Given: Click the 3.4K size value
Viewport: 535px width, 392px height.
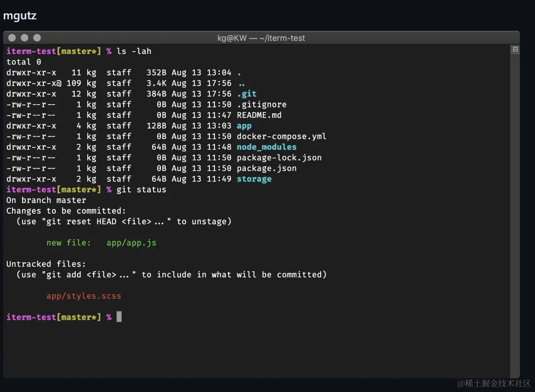Looking at the screenshot, I should point(157,83).
